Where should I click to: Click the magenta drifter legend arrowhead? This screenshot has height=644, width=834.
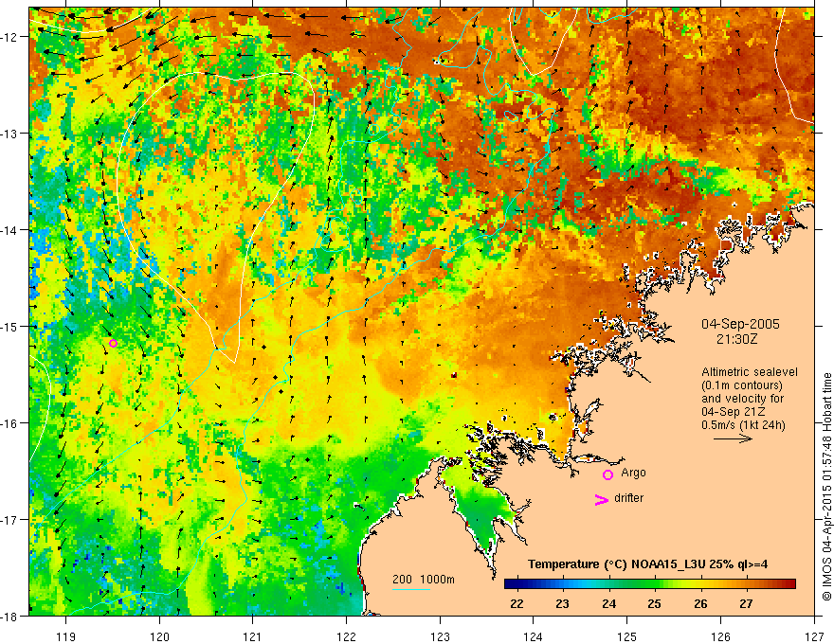[x=602, y=499]
